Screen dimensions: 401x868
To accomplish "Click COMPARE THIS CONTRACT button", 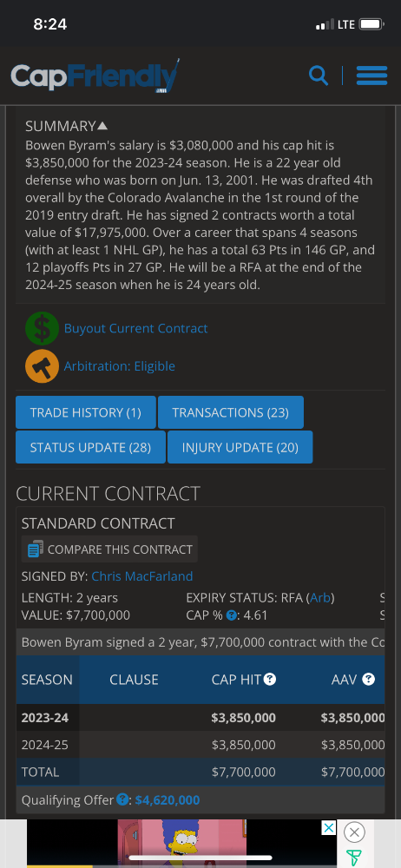I will 109,549.
